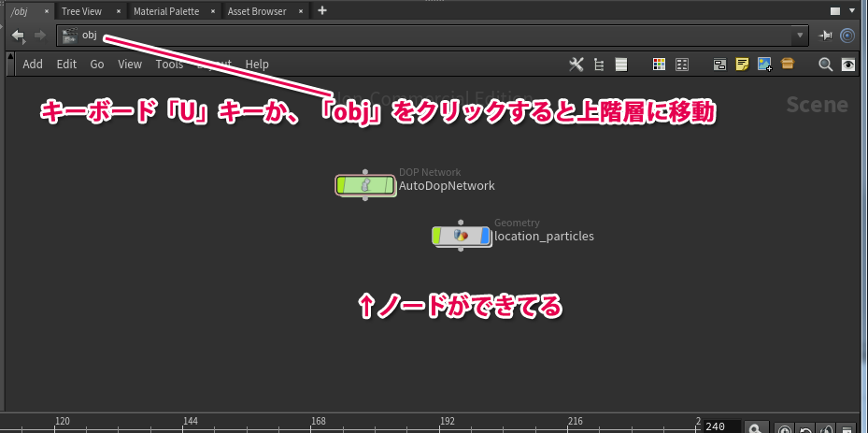Switch to the Asset Browser tab
Viewport: 868px width, 433px height.
pos(257,11)
